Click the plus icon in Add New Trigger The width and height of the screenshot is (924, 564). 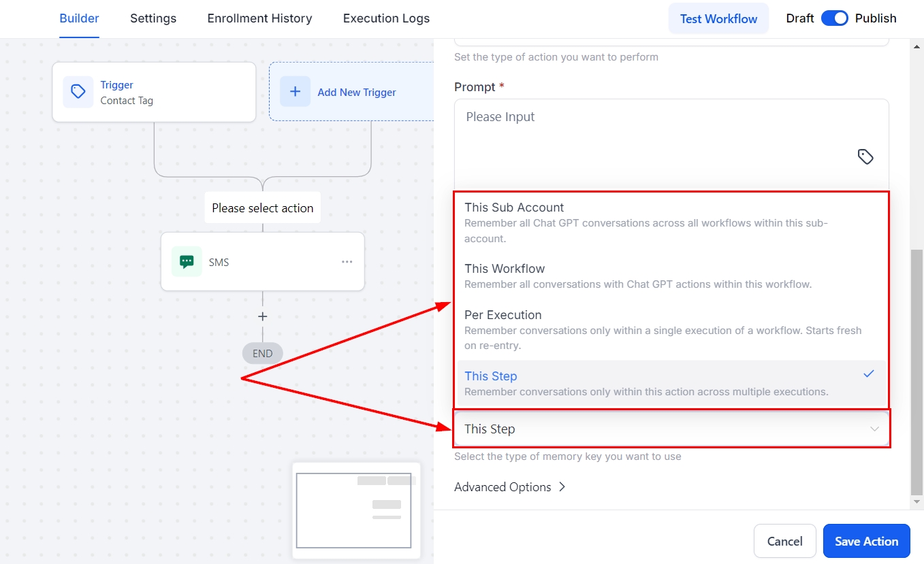[295, 92]
